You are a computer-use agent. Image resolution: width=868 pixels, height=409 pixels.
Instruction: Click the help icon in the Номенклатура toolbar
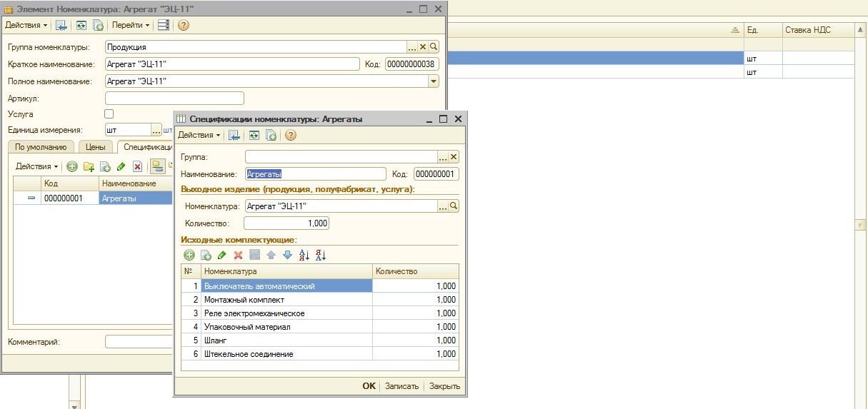pos(184,25)
